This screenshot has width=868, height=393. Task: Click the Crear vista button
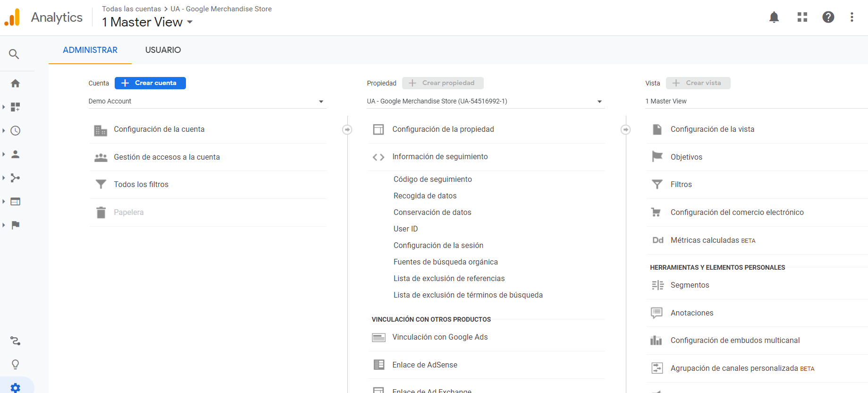(698, 83)
